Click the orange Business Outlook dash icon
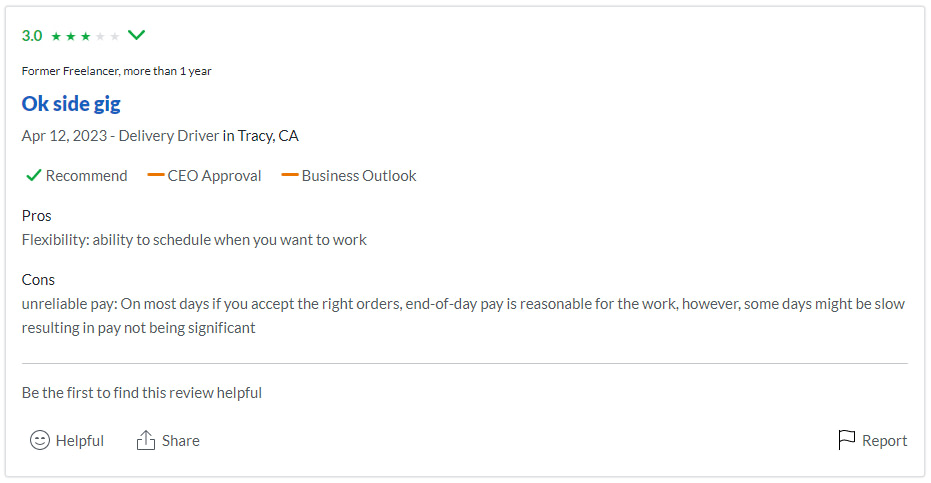 coord(290,175)
